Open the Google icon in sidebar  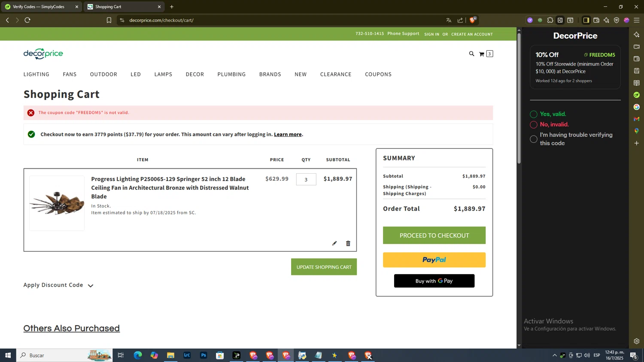pos(637,107)
